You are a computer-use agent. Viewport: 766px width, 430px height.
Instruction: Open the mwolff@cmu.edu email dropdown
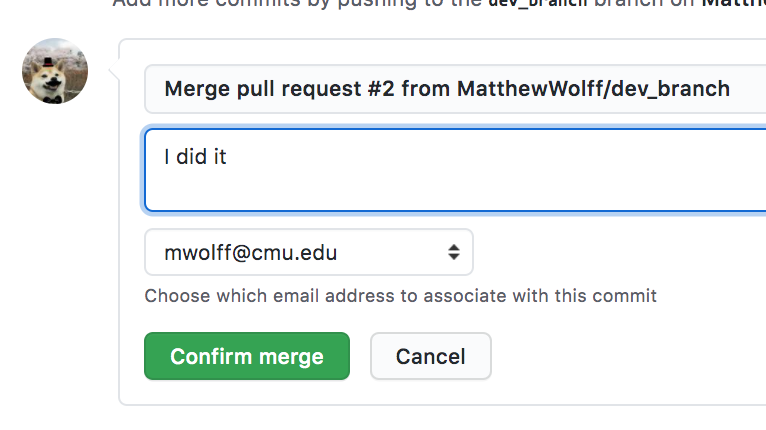tap(308, 252)
